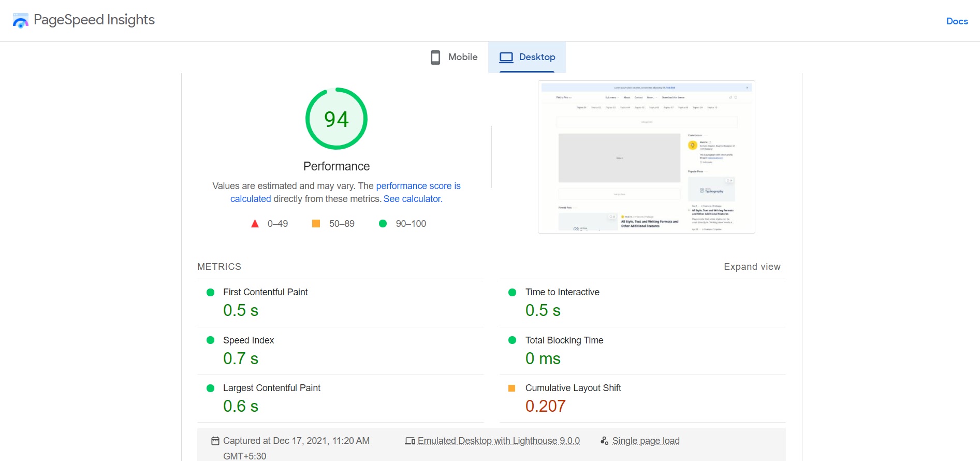The height and width of the screenshot is (461, 980).
Task: Click Cumulative Layout Shift orange square icon
Action: pos(511,388)
